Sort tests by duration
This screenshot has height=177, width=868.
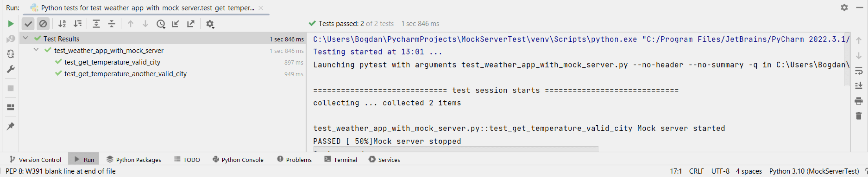click(78, 24)
